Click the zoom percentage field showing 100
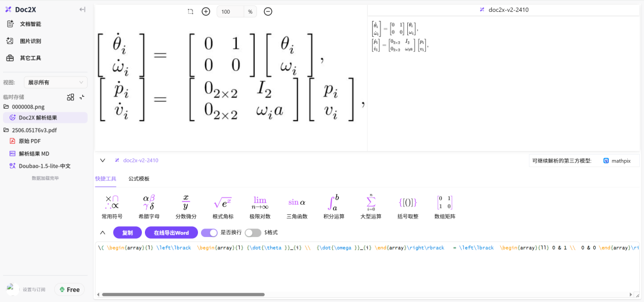 coord(230,12)
